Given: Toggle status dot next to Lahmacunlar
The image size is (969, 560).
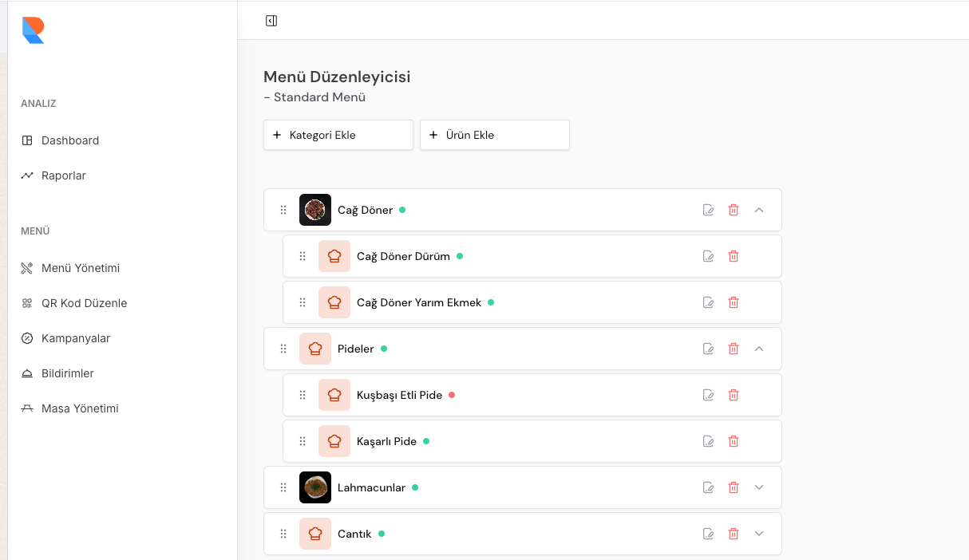Looking at the screenshot, I should [x=415, y=487].
